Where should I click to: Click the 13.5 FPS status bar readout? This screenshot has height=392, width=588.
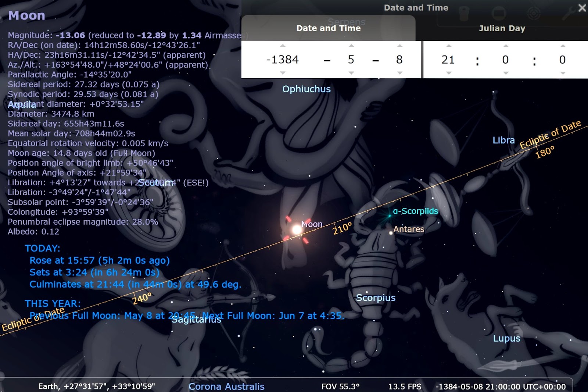(x=405, y=386)
